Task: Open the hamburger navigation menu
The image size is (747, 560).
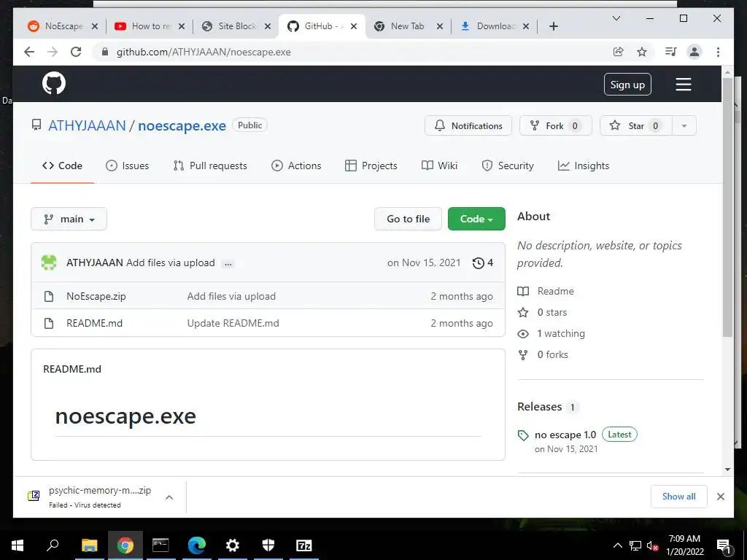Action: (683, 85)
